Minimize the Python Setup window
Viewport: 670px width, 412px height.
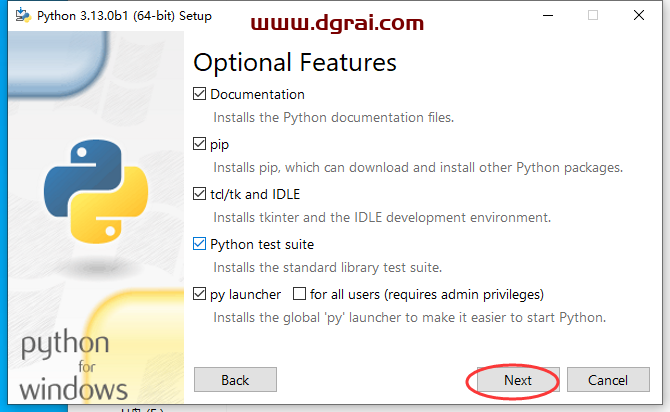coord(548,15)
